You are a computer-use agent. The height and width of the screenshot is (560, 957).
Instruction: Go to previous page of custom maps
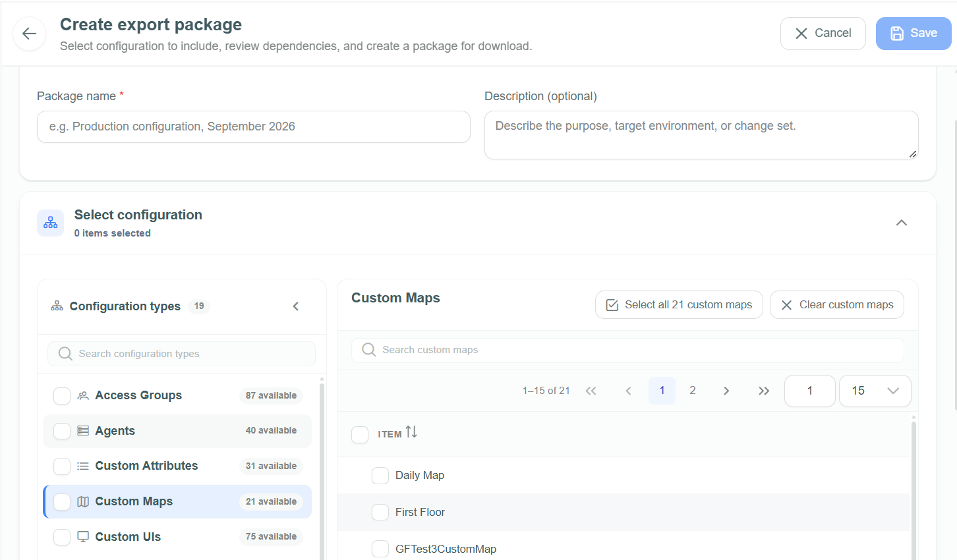point(628,391)
